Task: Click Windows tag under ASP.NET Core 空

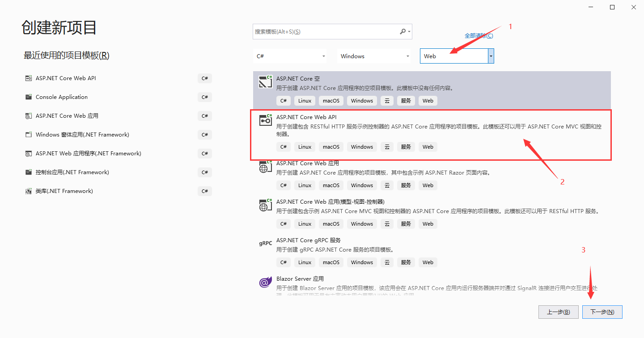Action: (362, 101)
